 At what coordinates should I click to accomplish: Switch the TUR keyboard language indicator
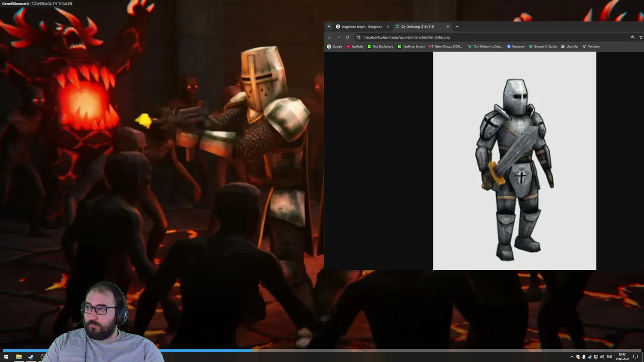click(x=610, y=357)
